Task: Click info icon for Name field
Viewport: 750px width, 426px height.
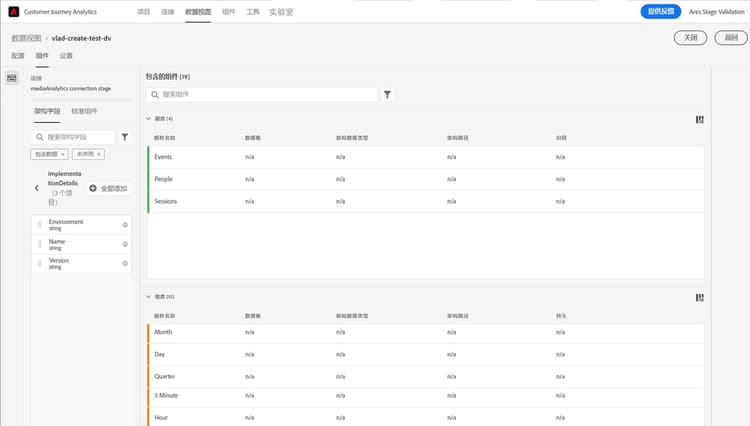Action: (x=125, y=244)
